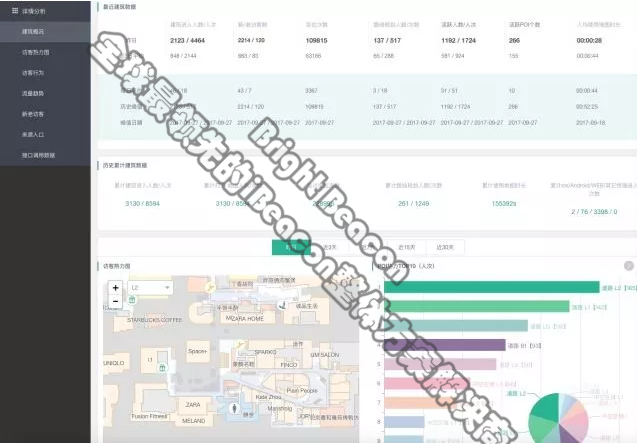Open 访客行为 in the sidebar
637x444 pixels.
tap(45, 73)
